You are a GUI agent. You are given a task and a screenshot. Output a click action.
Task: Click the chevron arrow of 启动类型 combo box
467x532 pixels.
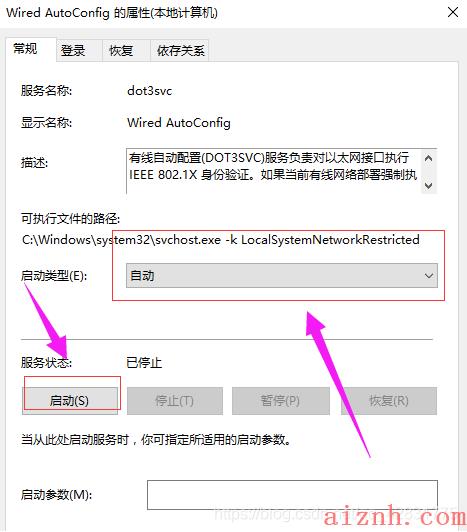(429, 276)
